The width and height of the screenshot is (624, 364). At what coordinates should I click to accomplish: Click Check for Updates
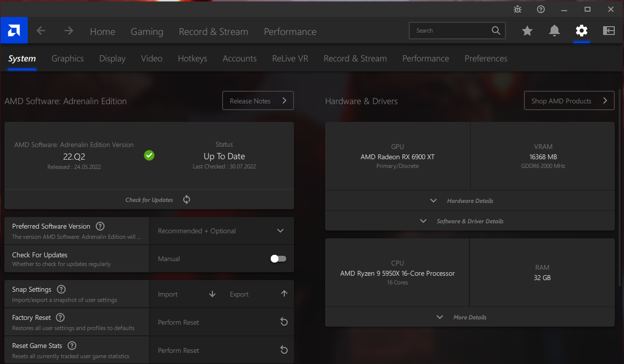(149, 200)
